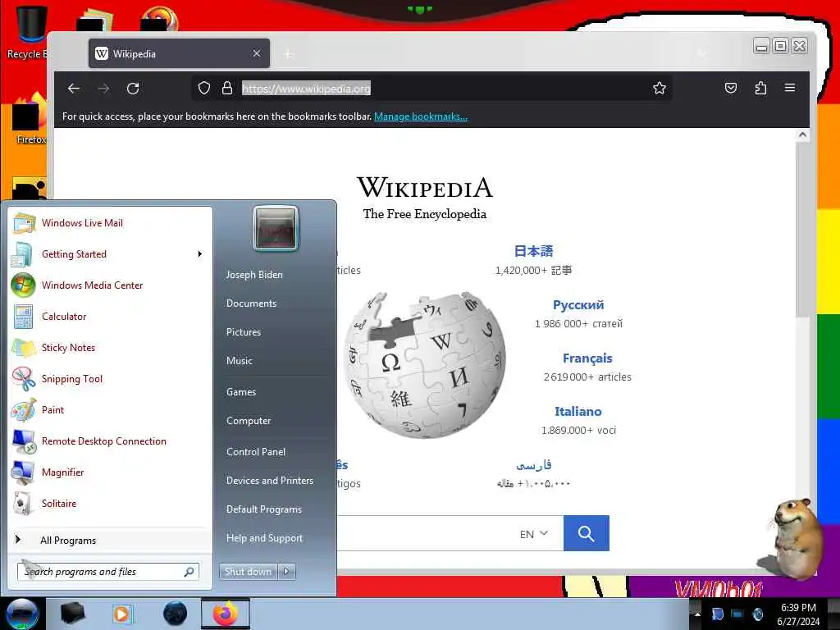Open EN language dropdown in Wikipedia search
This screenshot has width=840, height=630.
[533, 533]
